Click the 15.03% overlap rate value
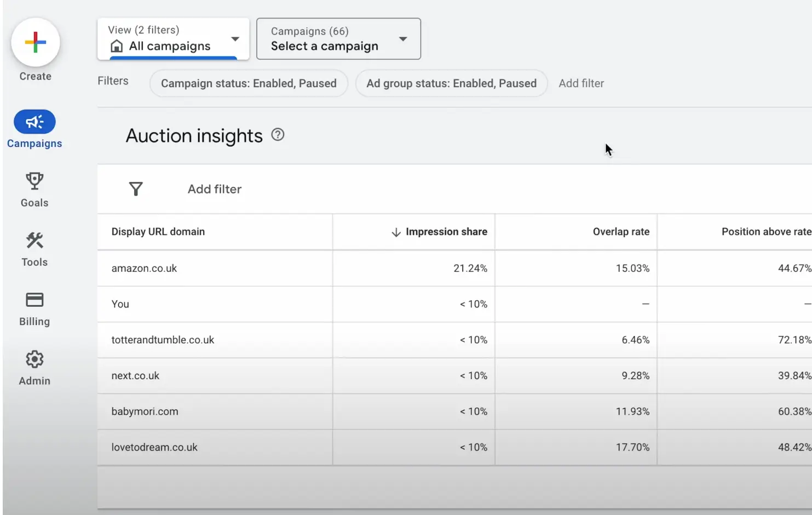 (x=632, y=268)
